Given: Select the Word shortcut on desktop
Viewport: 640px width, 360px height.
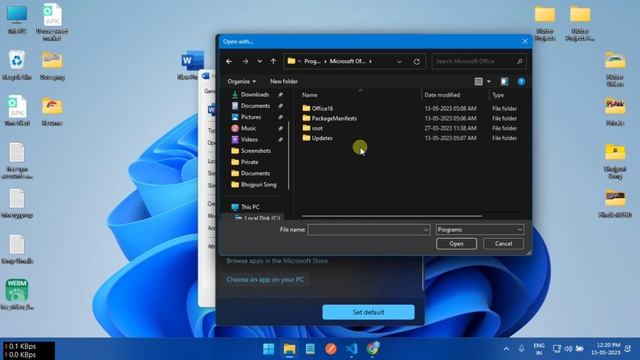Looking at the screenshot, I should (x=191, y=65).
